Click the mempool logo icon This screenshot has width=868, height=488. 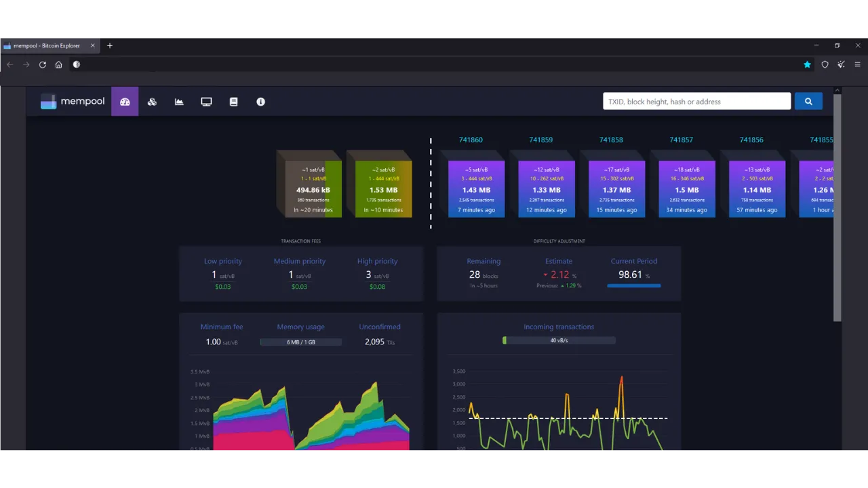click(x=48, y=101)
